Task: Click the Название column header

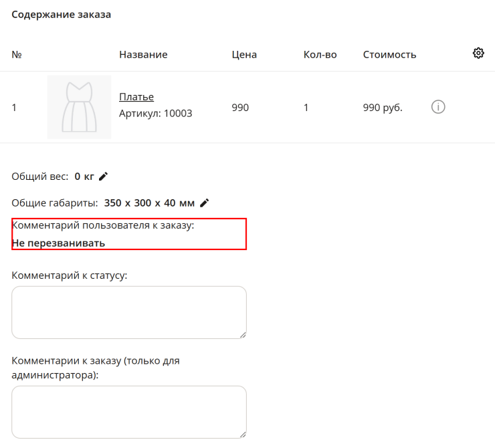Action: click(x=143, y=55)
